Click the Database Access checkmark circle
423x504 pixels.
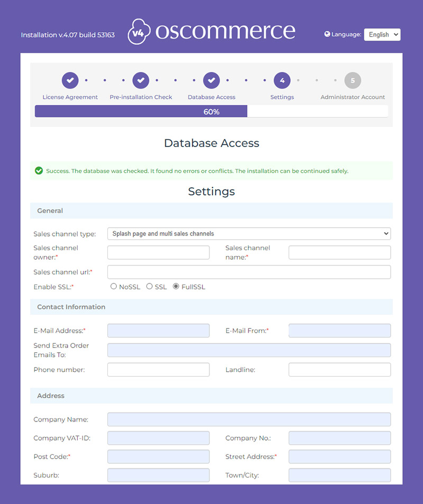click(x=212, y=80)
